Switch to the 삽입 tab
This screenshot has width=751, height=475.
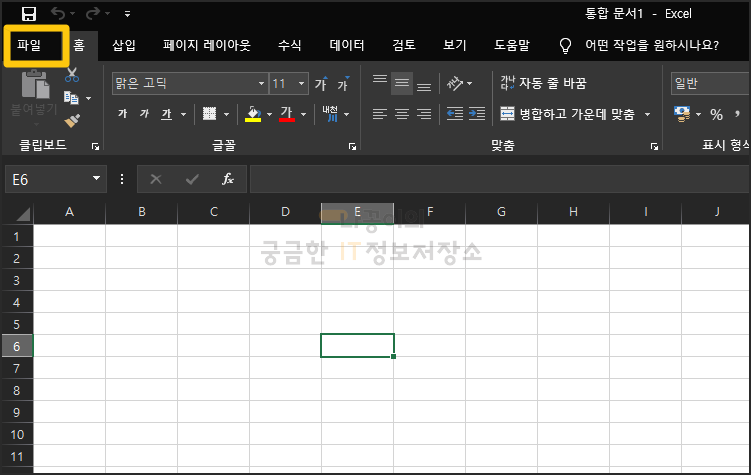pyautogui.click(x=124, y=45)
